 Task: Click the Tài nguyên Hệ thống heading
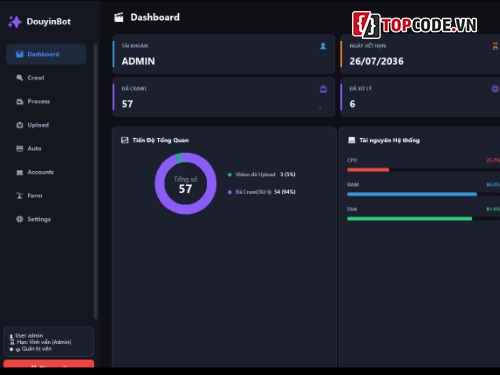(389, 140)
